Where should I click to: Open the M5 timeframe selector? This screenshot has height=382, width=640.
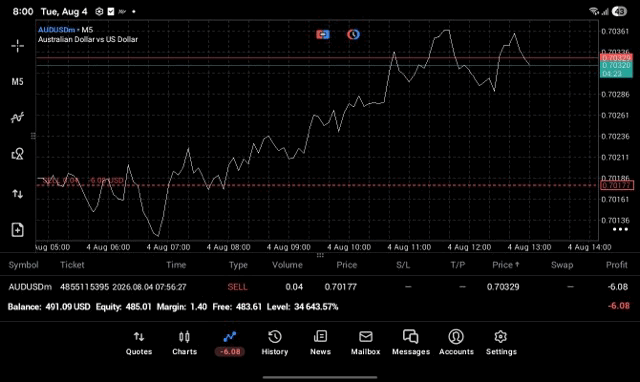(18, 82)
